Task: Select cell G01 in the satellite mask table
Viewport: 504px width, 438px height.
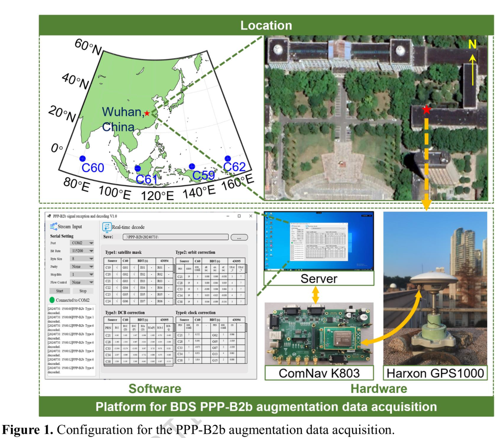Action: (126, 267)
